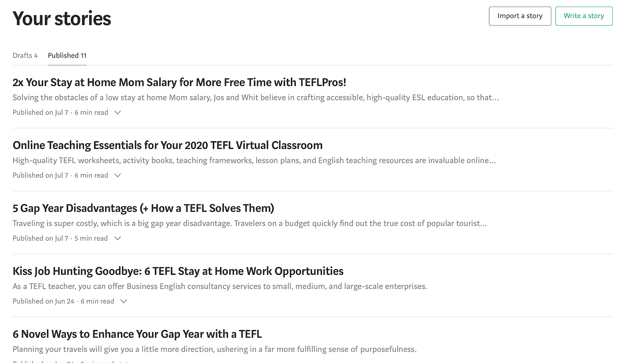Open the Online Teaching Essentials story

pos(167,145)
